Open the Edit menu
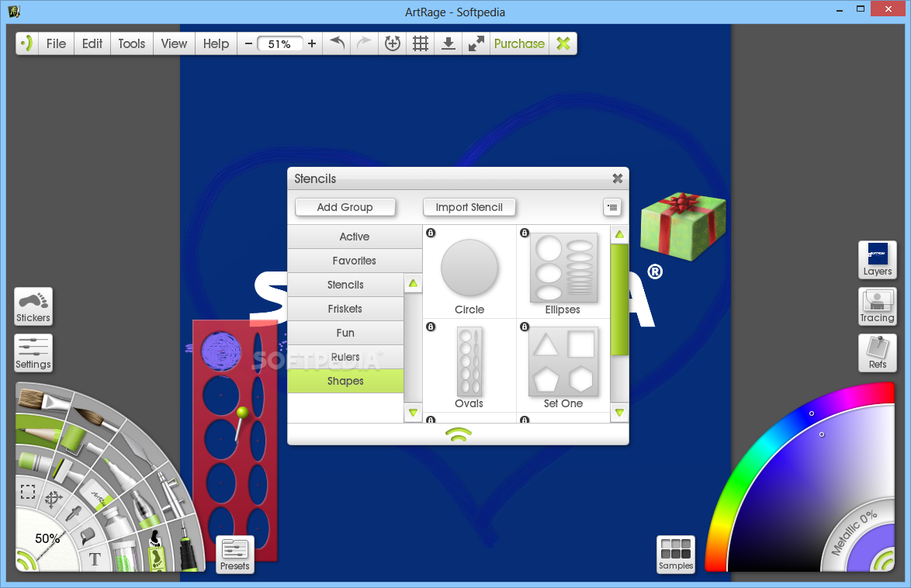911x588 pixels. 92,43
